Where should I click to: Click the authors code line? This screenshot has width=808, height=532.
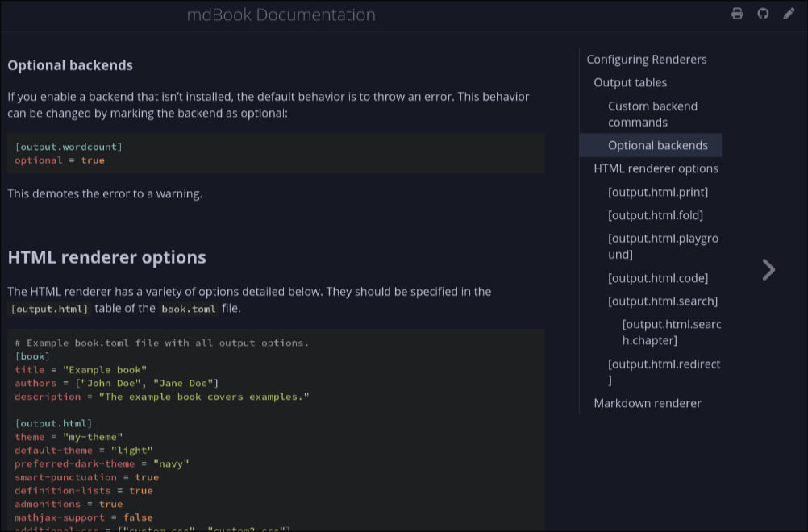116,383
